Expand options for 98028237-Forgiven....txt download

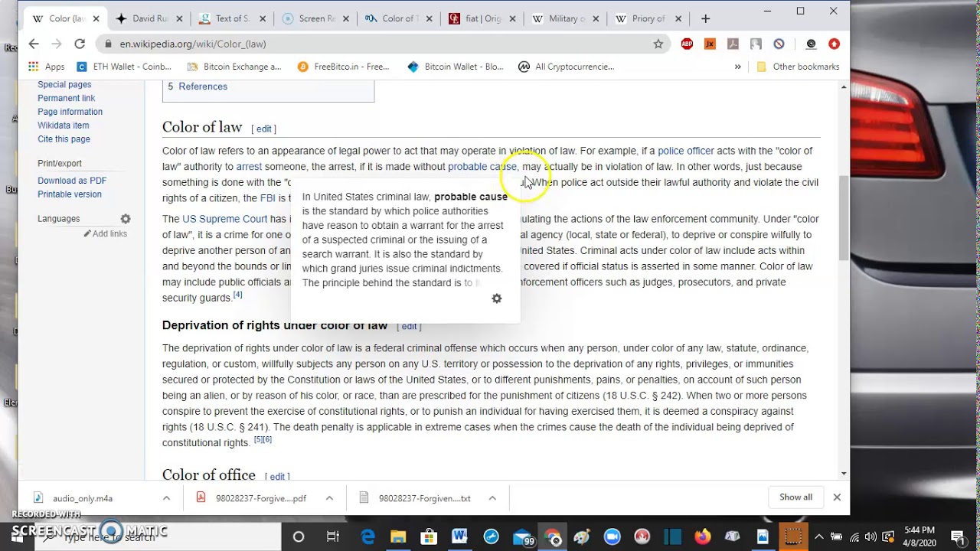pyautogui.click(x=492, y=498)
